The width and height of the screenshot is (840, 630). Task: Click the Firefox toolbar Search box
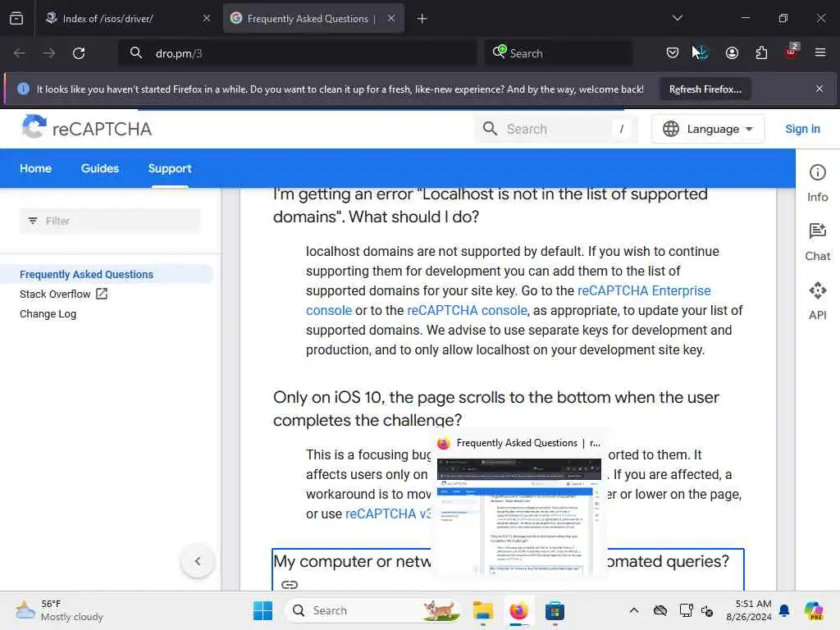(x=559, y=53)
